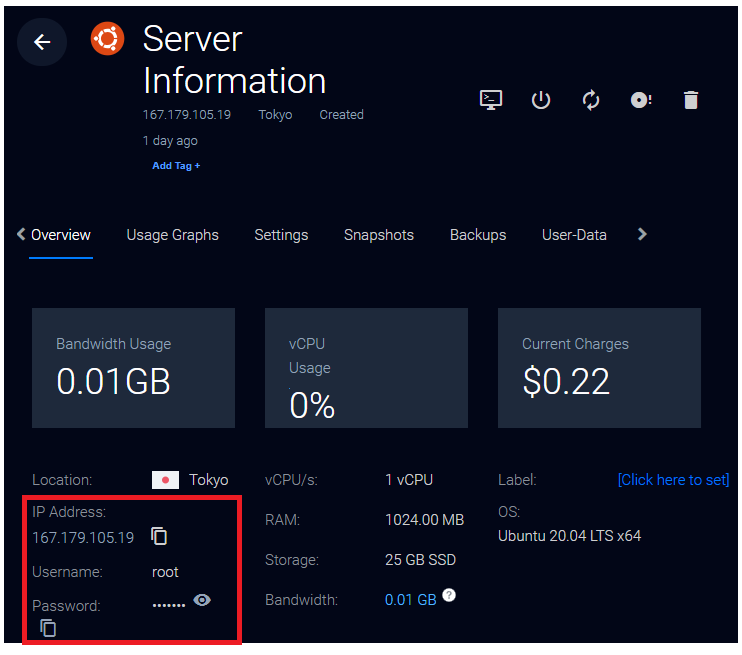Image resolution: width=742 pixels, height=655 pixels.
Task: Open the 0.01 GB bandwidth link
Action: 410,600
